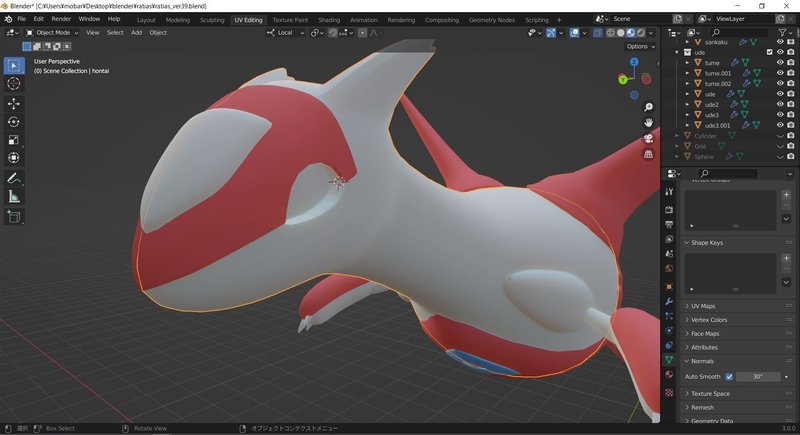Screen dimensions: 800x435
Task: Hide tume.001 in viewport via eye icon
Action: pos(780,73)
